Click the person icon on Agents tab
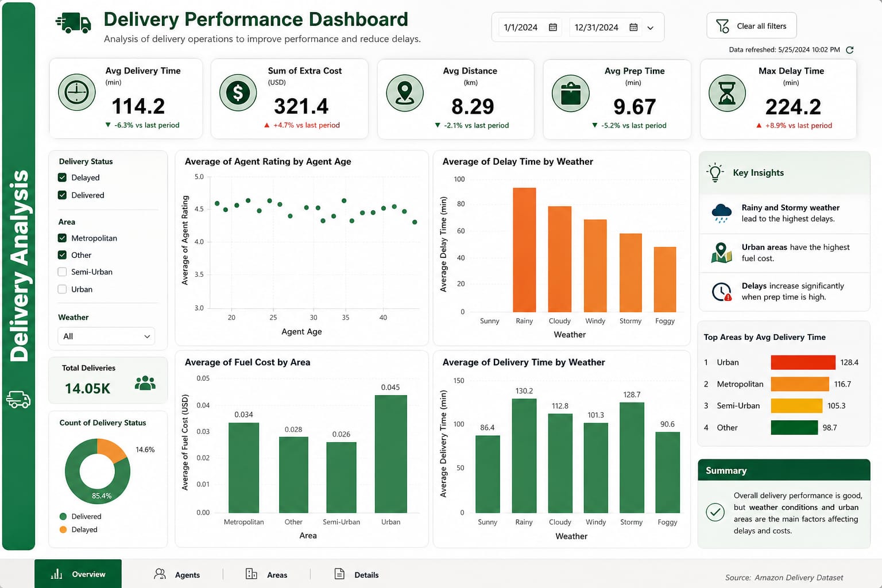This screenshot has width=882, height=588. (160, 574)
